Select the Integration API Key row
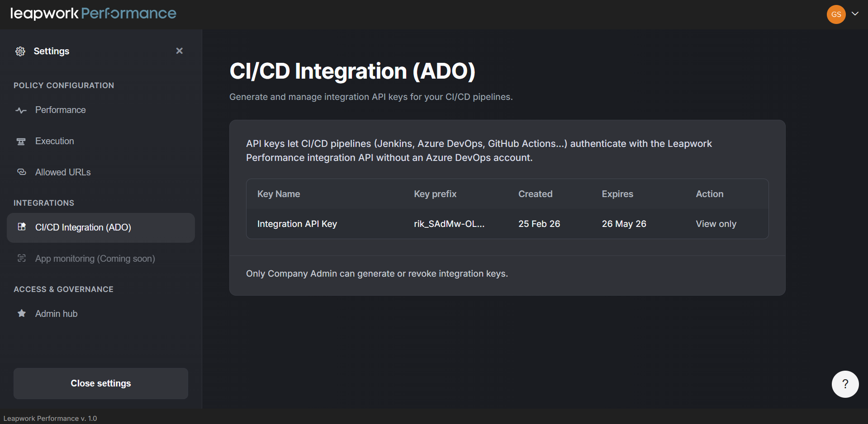 [x=297, y=224]
